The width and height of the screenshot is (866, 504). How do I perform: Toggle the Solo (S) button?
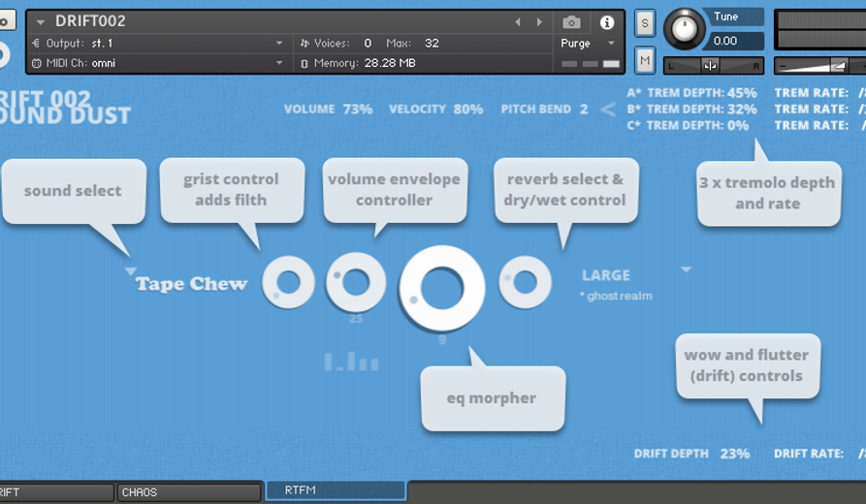[644, 25]
